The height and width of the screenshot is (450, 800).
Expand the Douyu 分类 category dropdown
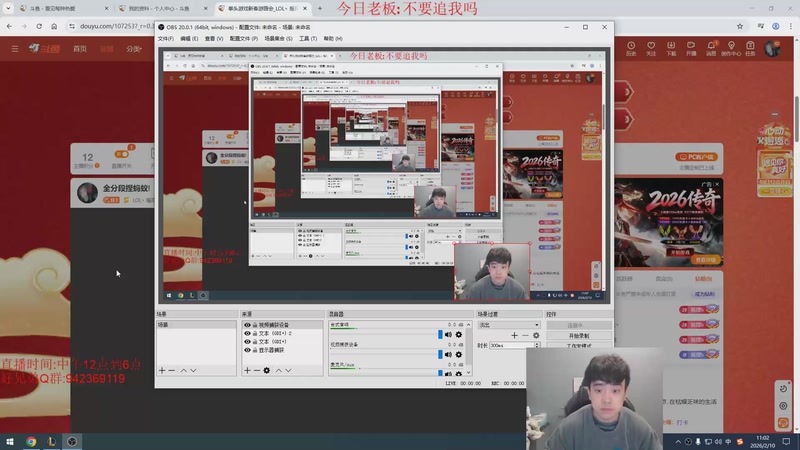click(x=134, y=49)
